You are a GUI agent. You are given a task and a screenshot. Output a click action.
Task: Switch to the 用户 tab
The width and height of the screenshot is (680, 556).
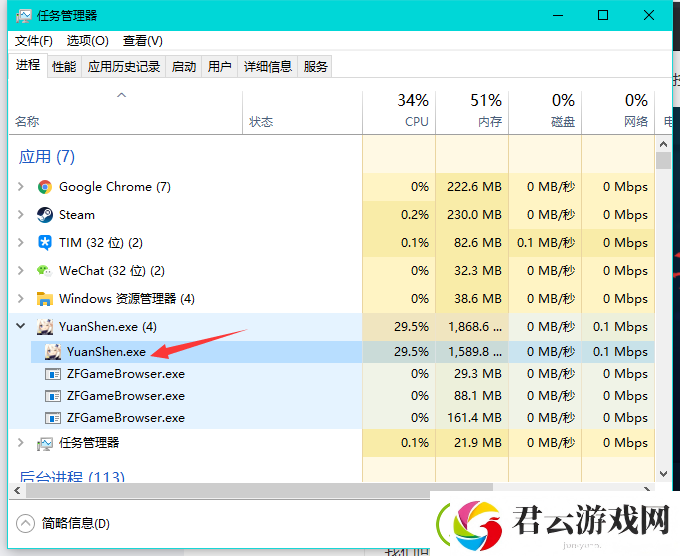tap(219, 66)
